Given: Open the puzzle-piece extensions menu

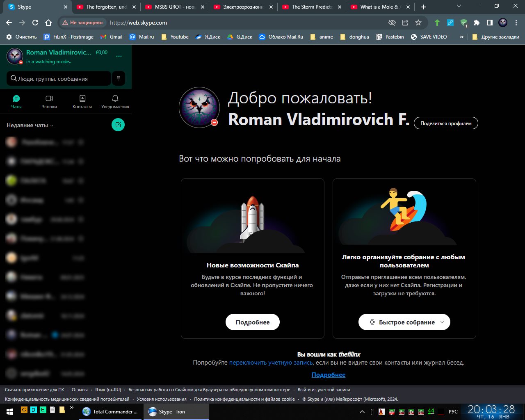Looking at the screenshot, I should pos(477,23).
